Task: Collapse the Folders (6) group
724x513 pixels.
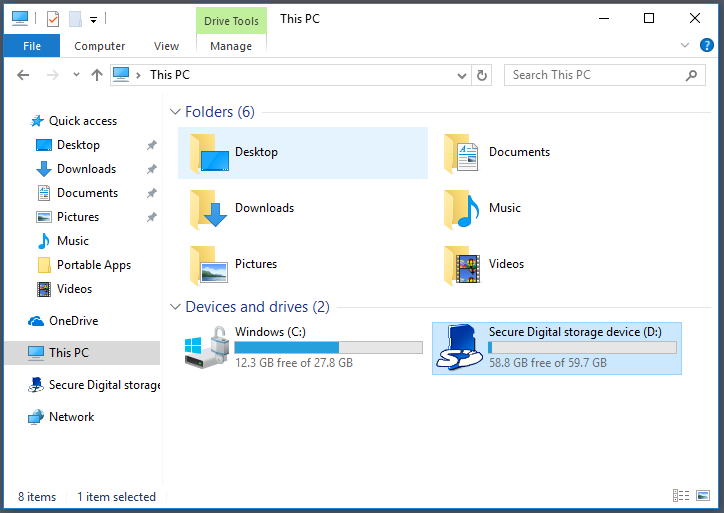Action: click(x=175, y=112)
